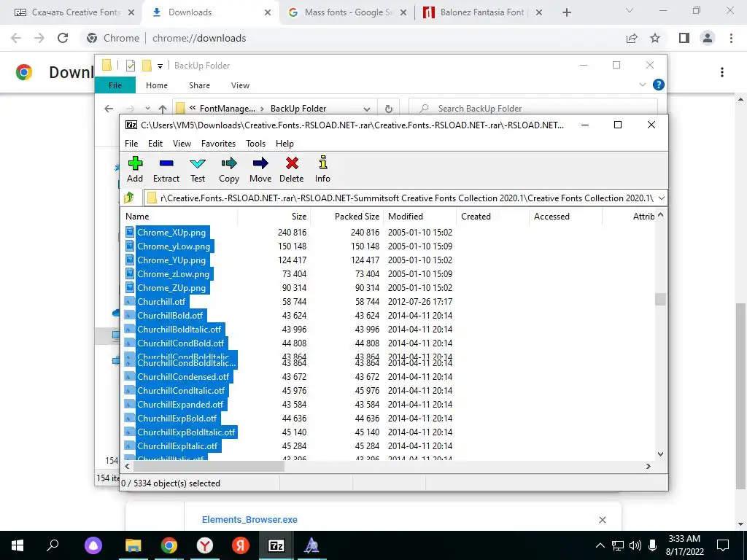Open the Home ribbon tab in BackUp Folder window

click(x=157, y=85)
